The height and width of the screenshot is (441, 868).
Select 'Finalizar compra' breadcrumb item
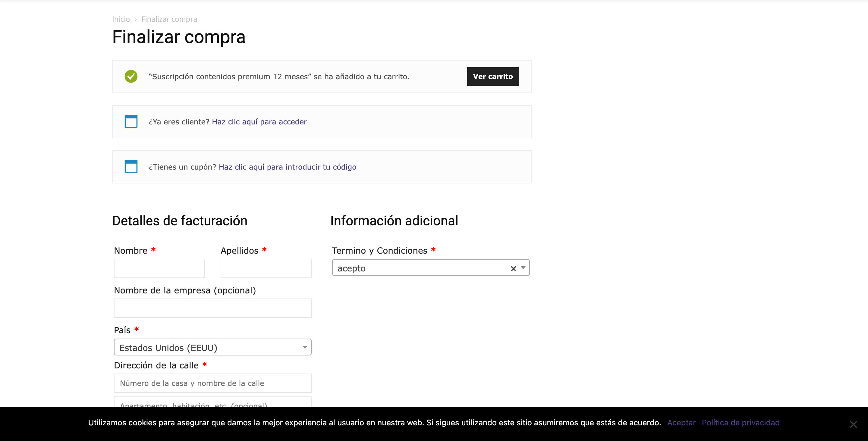point(169,19)
